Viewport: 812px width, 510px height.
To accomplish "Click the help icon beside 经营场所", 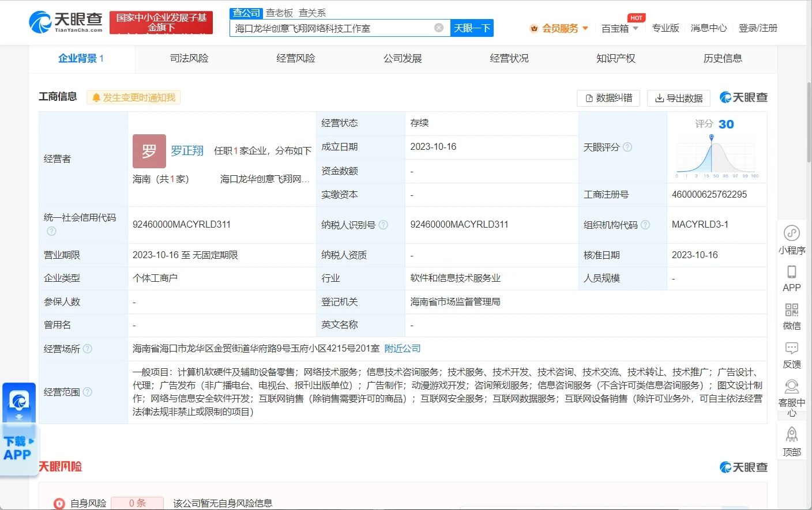I will click(x=88, y=349).
